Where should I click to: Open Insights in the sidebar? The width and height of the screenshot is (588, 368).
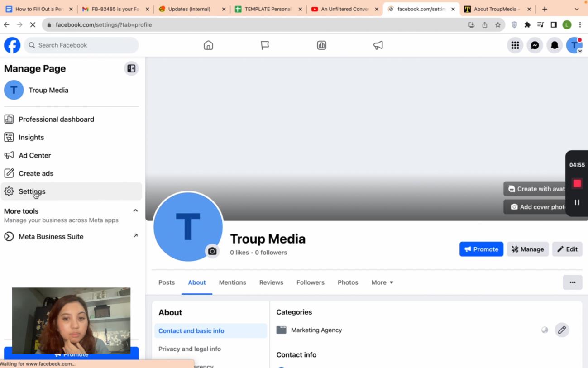[31, 137]
